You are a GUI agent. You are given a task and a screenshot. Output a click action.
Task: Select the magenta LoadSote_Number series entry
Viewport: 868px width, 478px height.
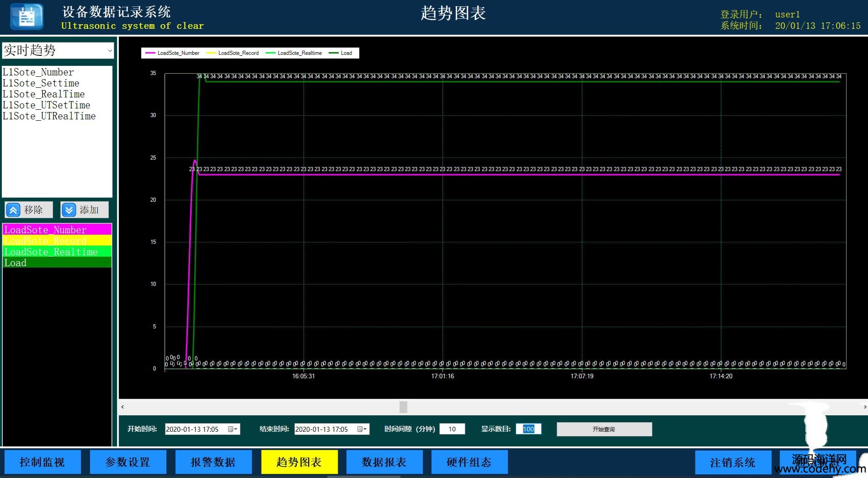pyautogui.click(x=57, y=230)
